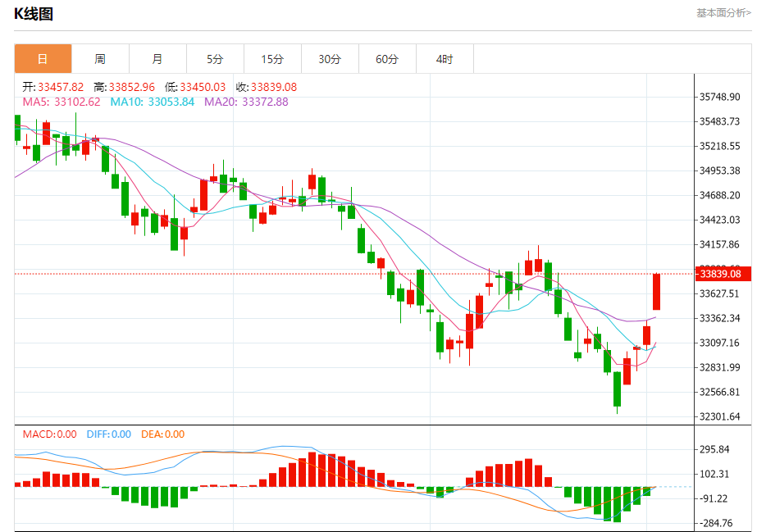
Task: Click the -91.22 MACD axis label
Action: click(714, 498)
